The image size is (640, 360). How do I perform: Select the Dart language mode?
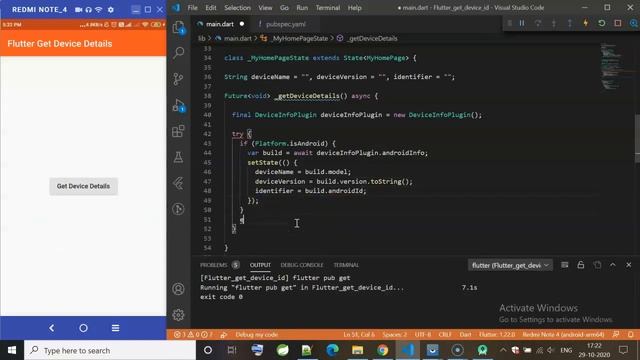[465, 335]
